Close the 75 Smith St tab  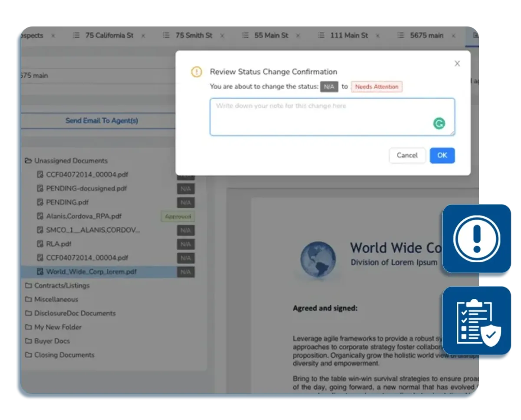(222, 36)
